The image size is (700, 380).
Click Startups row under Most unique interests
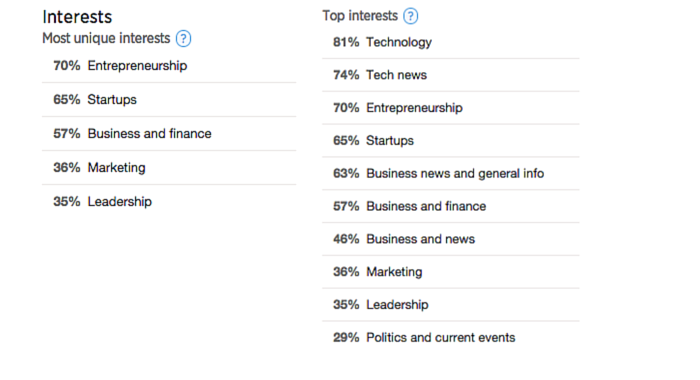(169, 100)
